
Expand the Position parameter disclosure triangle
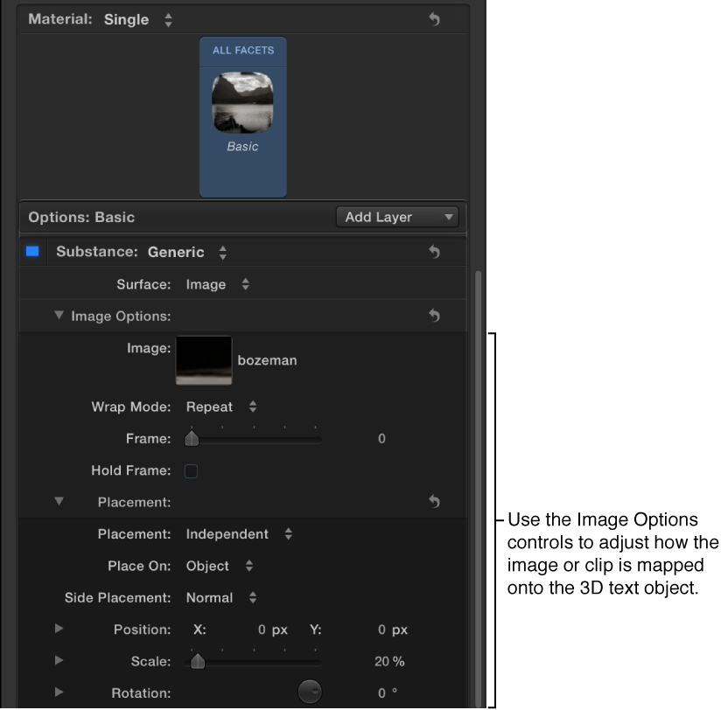coord(59,629)
